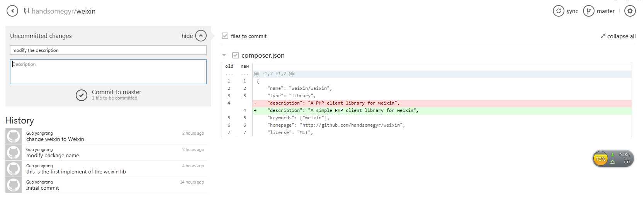The width and height of the screenshot is (644, 206).
Task: Select the 'modify package name' commit
Action: pos(53,155)
